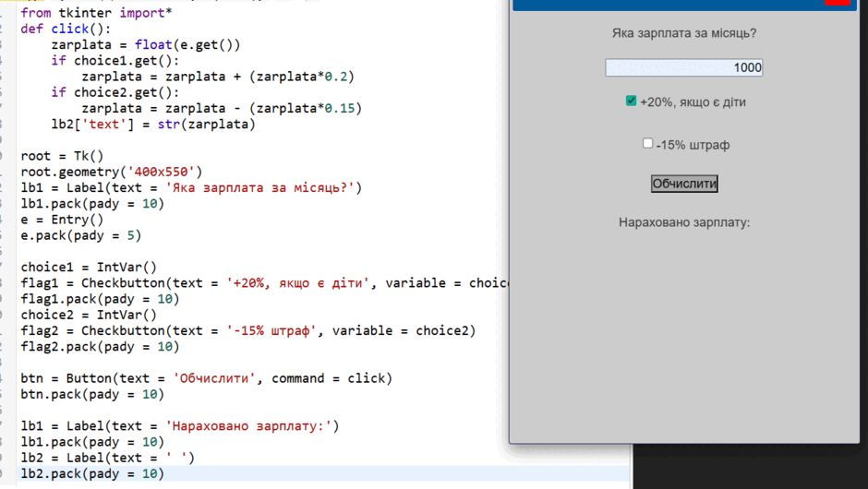This screenshot has width=868, height=489.
Task: Click the 'zarplata = float(e.get())' line
Action: coord(146,45)
